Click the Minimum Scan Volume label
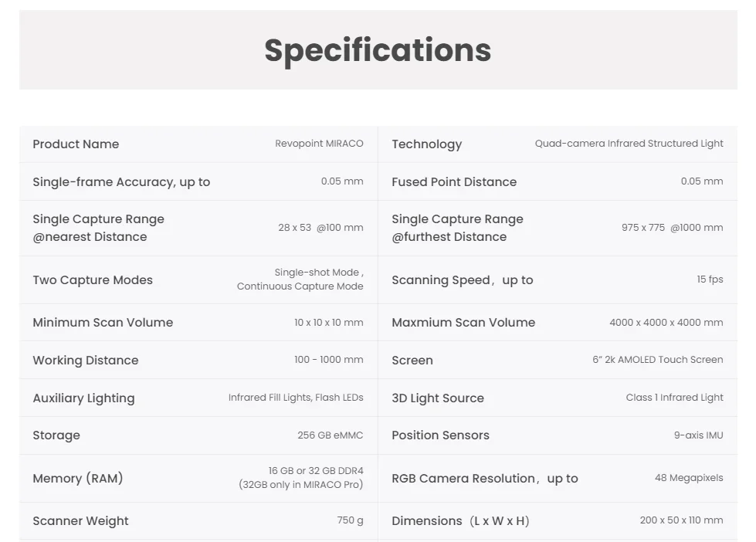The height and width of the screenshot is (542, 756). 103,323
